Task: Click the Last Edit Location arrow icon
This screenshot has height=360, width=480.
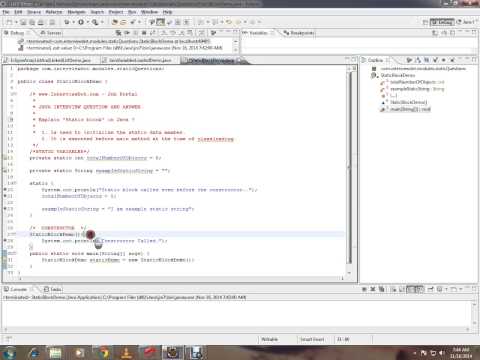Action: [x=229, y=22]
